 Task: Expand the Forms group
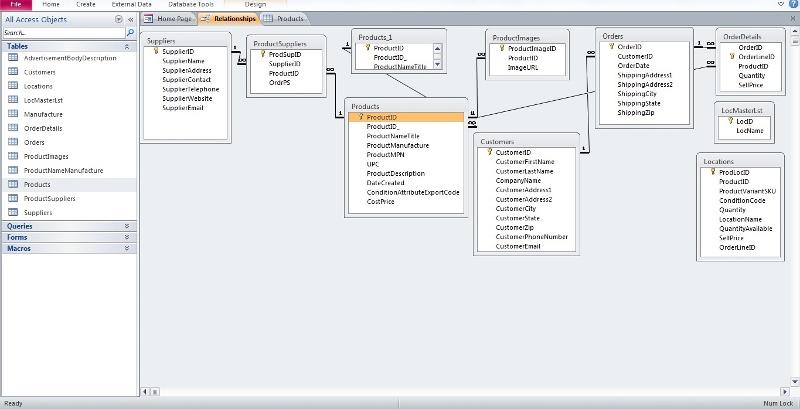click(x=127, y=237)
